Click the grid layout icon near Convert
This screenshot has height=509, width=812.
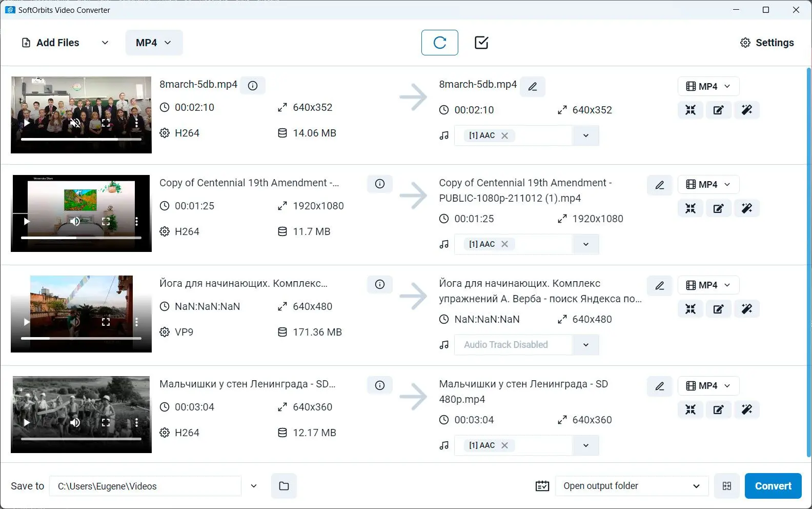tap(726, 486)
